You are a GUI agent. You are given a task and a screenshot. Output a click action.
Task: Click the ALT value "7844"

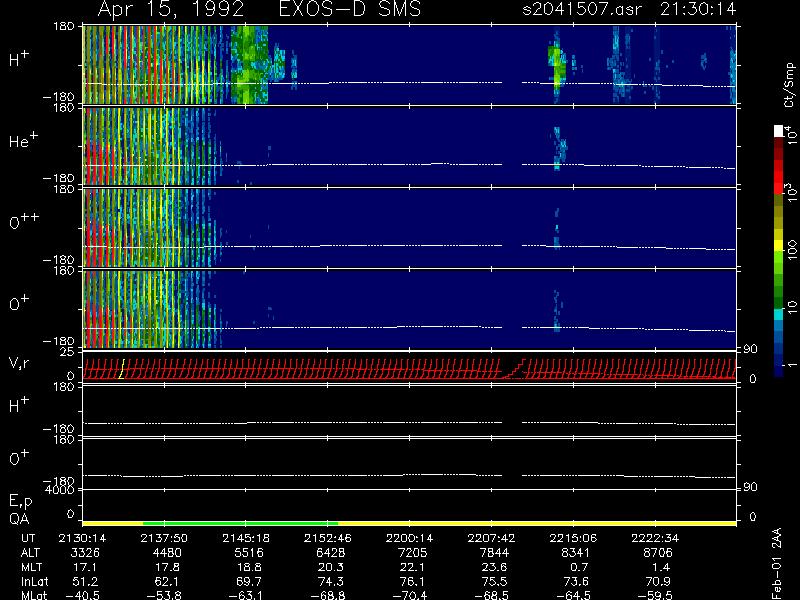click(x=494, y=553)
